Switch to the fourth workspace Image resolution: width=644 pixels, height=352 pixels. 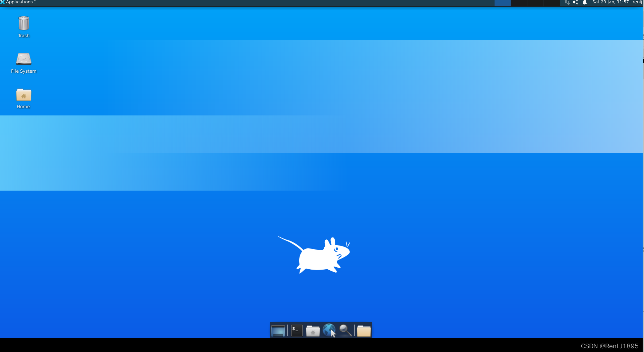click(552, 3)
